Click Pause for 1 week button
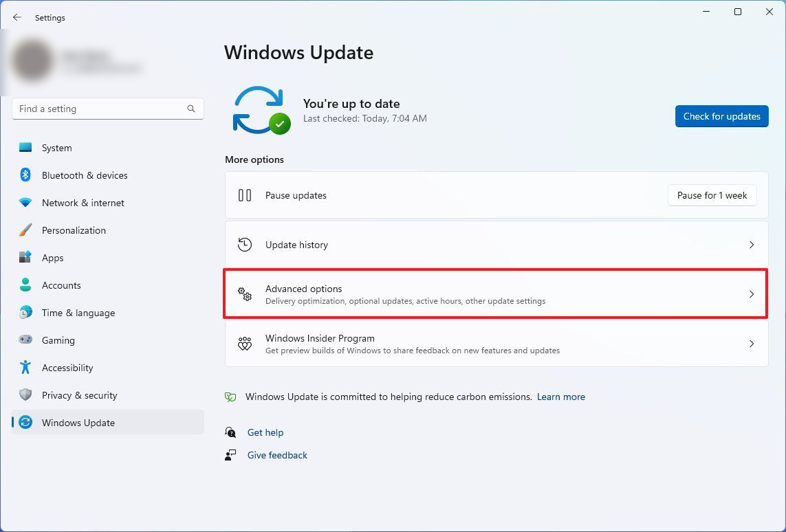This screenshot has width=786, height=532. (712, 195)
